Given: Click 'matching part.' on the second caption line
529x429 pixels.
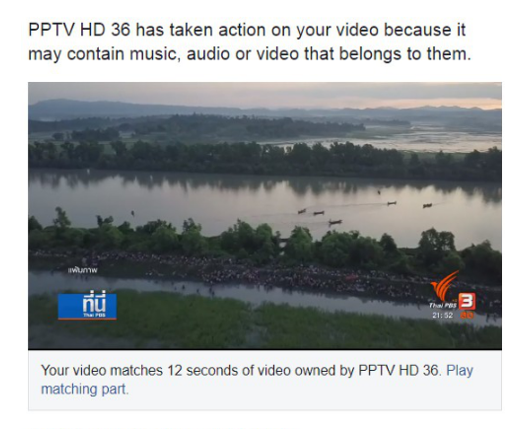Looking at the screenshot, I should pos(85,389).
